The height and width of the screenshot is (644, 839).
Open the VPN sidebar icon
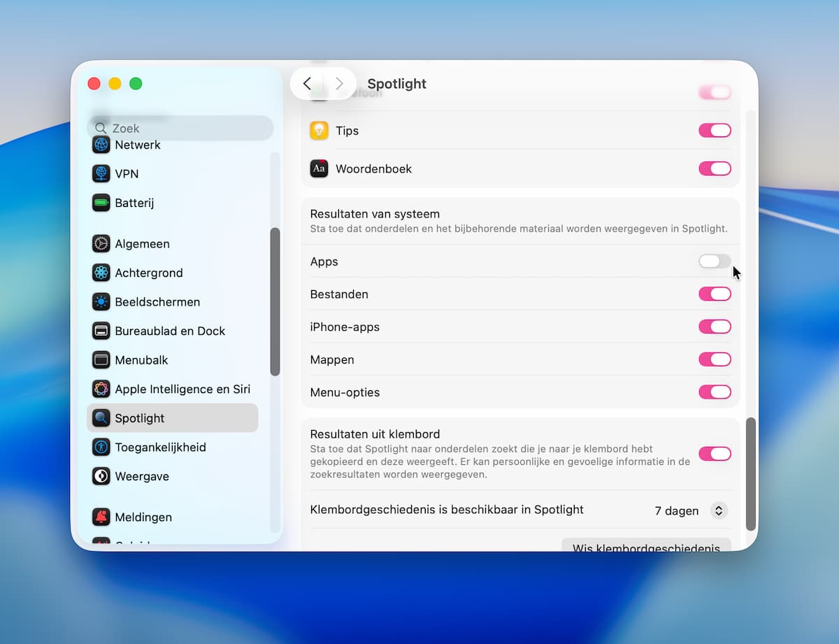(101, 173)
